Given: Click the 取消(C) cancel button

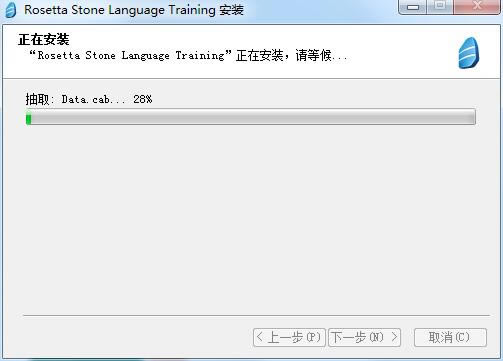Looking at the screenshot, I should pos(450,337).
